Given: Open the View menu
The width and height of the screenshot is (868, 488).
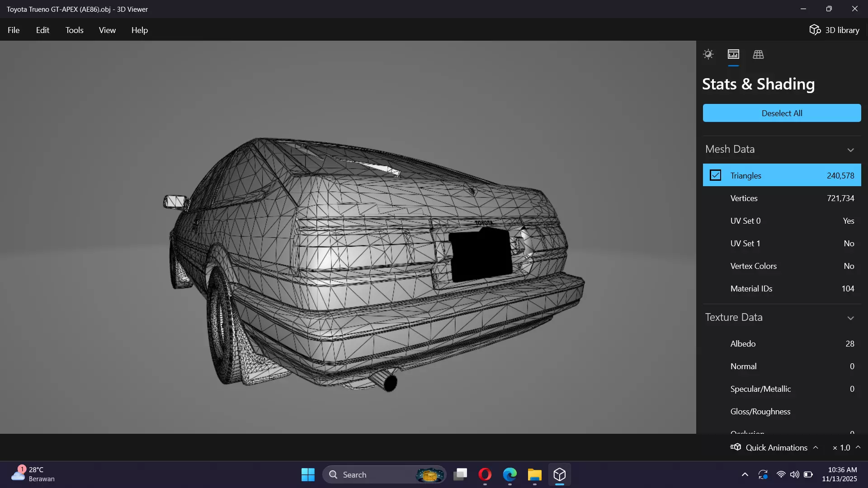Looking at the screenshot, I should point(107,30).
